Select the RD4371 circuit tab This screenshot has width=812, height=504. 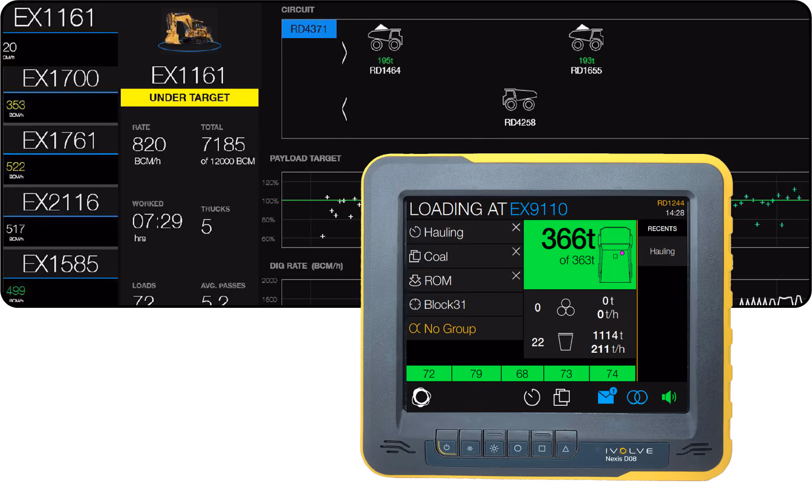click(x=309, y=29)
